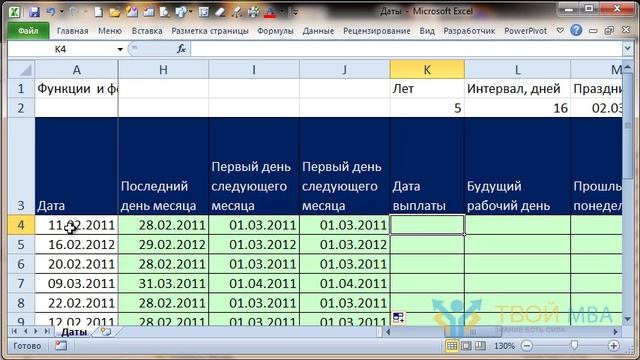Image resolution: width=640 pixels, height=360 pixels.
Task: Click the 130% zoom level
Action: coord(504,346)
